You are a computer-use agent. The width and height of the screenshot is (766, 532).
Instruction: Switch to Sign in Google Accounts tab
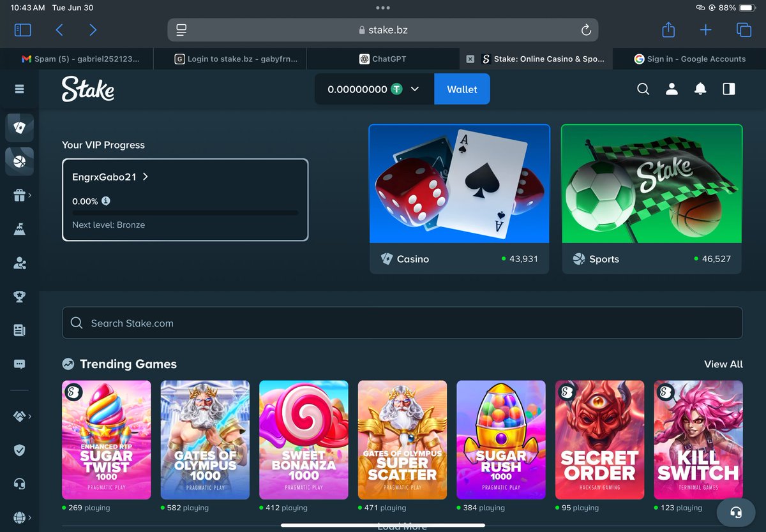point(689,59)
